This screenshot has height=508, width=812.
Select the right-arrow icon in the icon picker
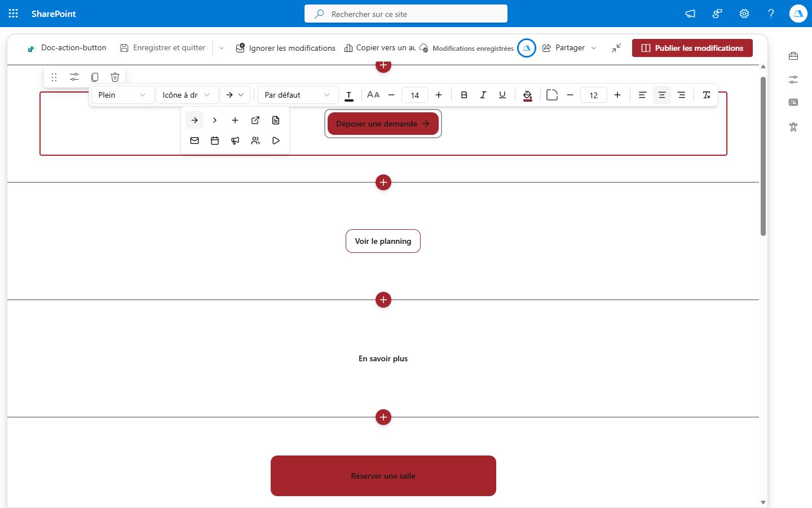(195, 120)
